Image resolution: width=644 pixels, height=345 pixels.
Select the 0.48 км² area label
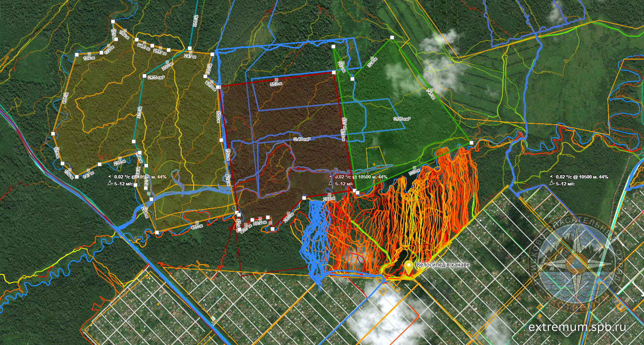tap(302, 139)
